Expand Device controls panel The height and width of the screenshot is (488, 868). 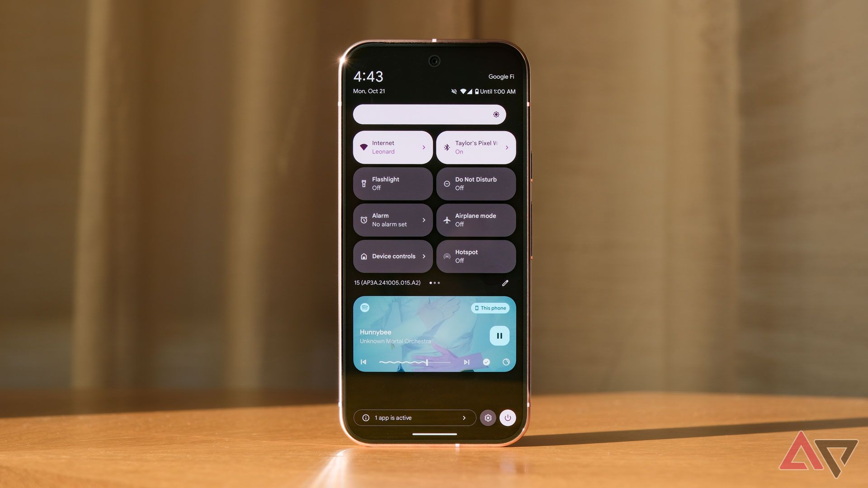coord(424,256)
